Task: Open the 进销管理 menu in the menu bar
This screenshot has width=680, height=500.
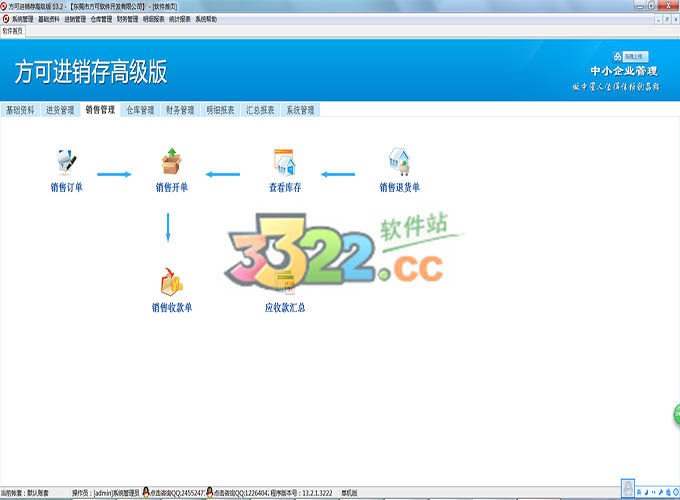Action: coord(75,19)
